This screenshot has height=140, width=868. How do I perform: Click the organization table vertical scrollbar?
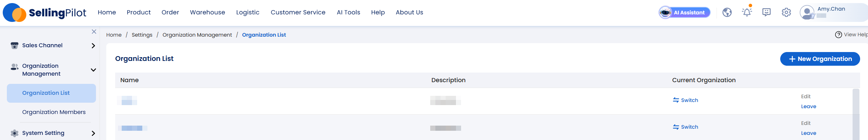[x=856, y=114]
